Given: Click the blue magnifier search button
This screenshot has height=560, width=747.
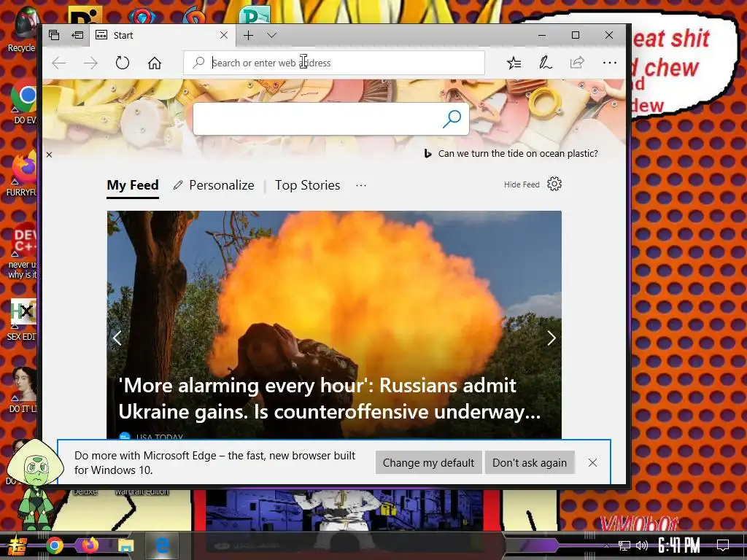Looking at the screenshot, I should point(452,119).
